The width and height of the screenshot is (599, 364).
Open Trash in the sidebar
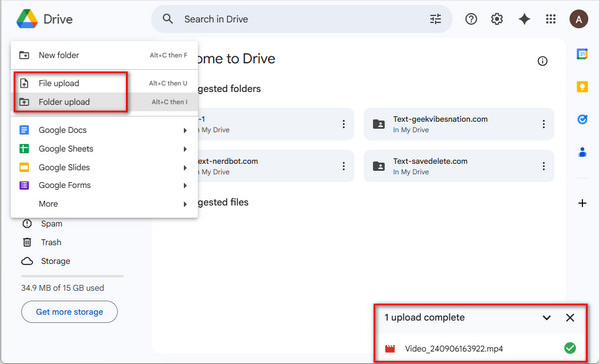point(51,242)
